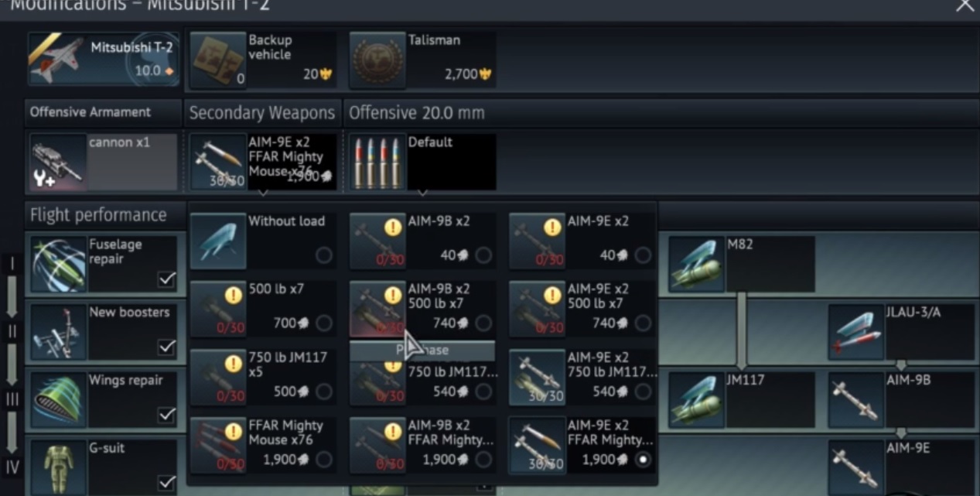
Task: Select the New boosters modification icon
Action: (x=58, y=332)
